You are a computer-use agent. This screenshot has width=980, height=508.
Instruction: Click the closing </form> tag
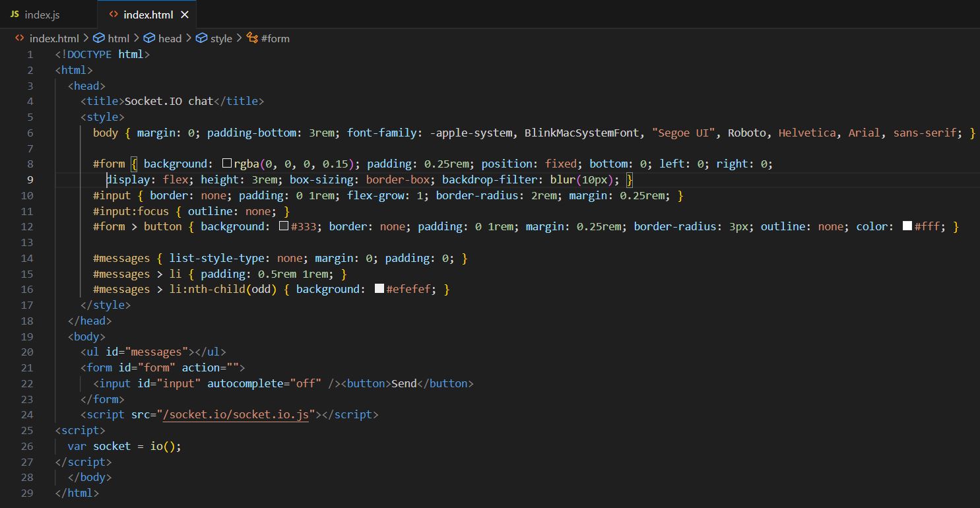[102, 399]
